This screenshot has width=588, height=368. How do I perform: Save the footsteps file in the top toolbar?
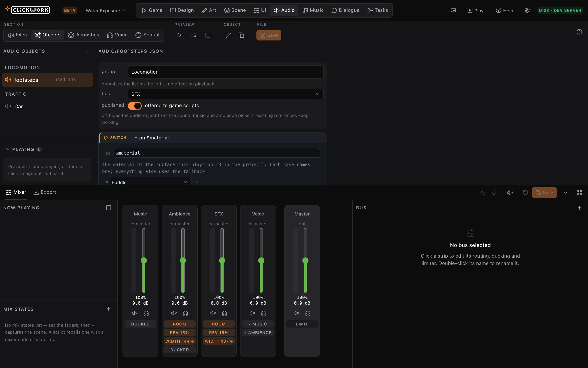(x=269, y=35)
